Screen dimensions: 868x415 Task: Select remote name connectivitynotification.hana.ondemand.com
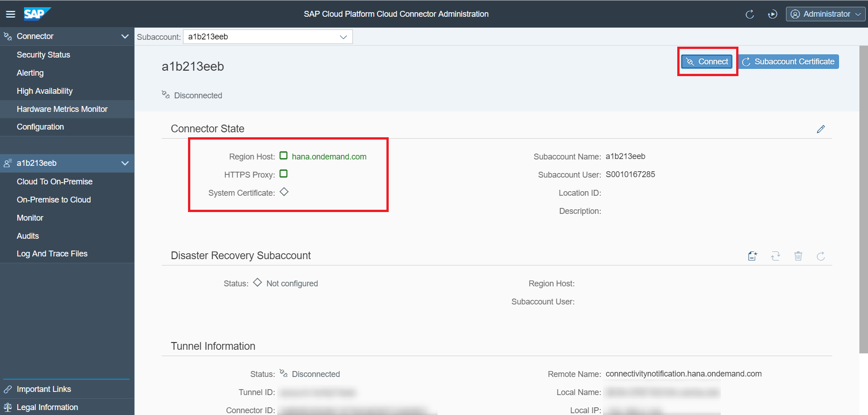point(684,374)
